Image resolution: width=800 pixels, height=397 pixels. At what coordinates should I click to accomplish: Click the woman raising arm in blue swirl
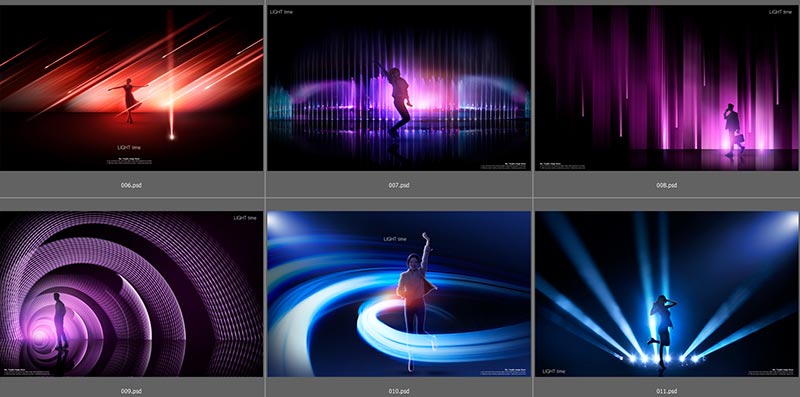[x=418, y=300]
